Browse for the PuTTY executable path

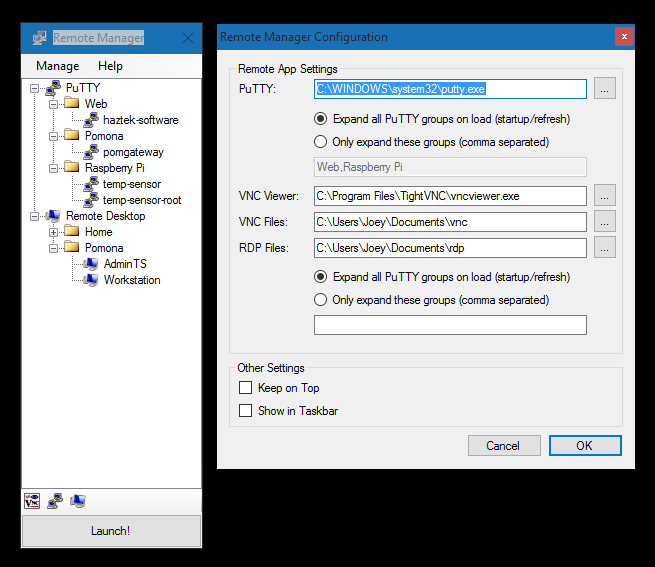(x=604, y=89)
